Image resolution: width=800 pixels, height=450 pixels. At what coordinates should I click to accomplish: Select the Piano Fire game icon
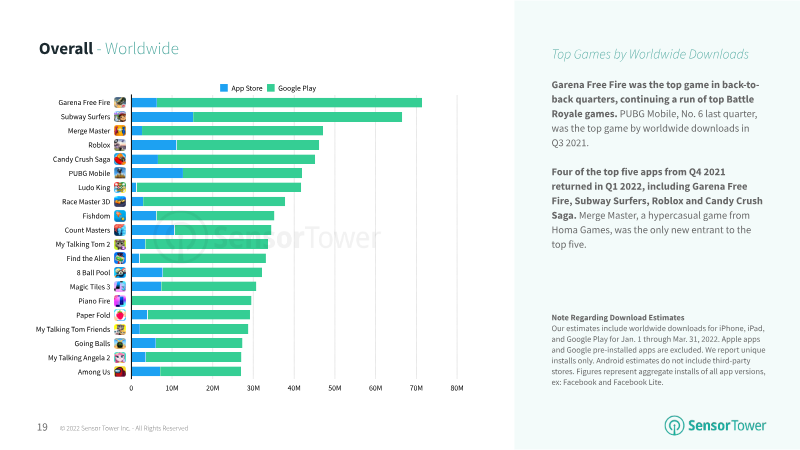coord(120,301)
